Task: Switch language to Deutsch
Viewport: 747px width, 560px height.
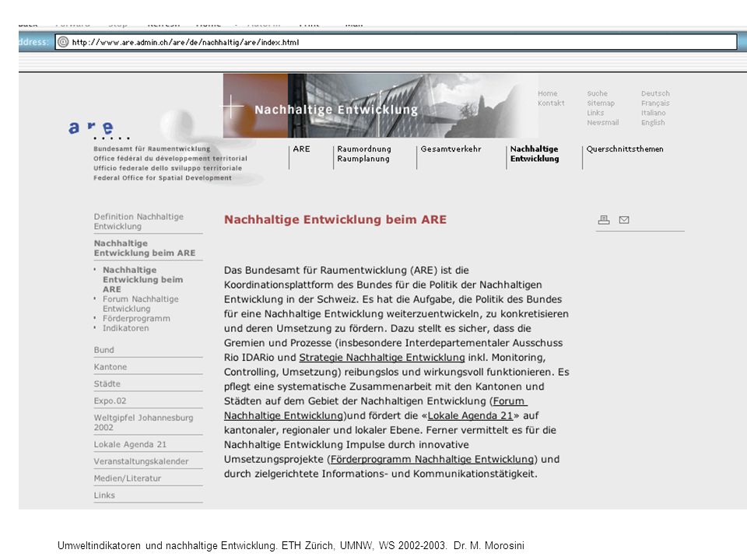Action: pos(655,93)
